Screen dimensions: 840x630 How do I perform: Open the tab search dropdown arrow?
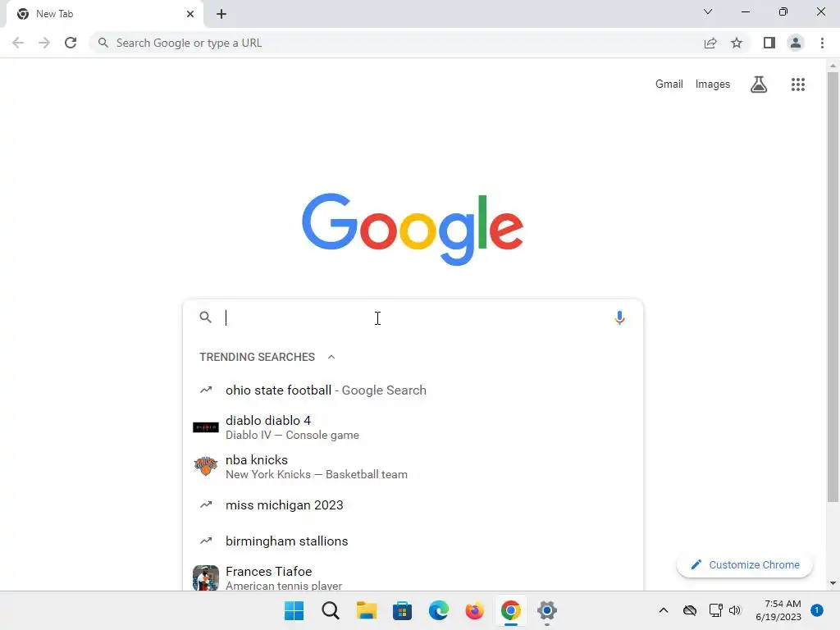tap(708, 11)
